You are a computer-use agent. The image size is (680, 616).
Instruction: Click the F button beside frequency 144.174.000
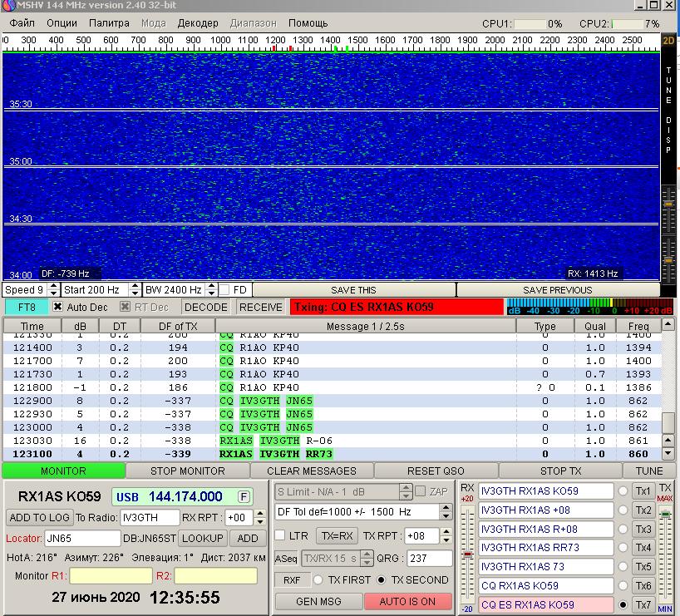pyautogui.click(x=244, y=496)
